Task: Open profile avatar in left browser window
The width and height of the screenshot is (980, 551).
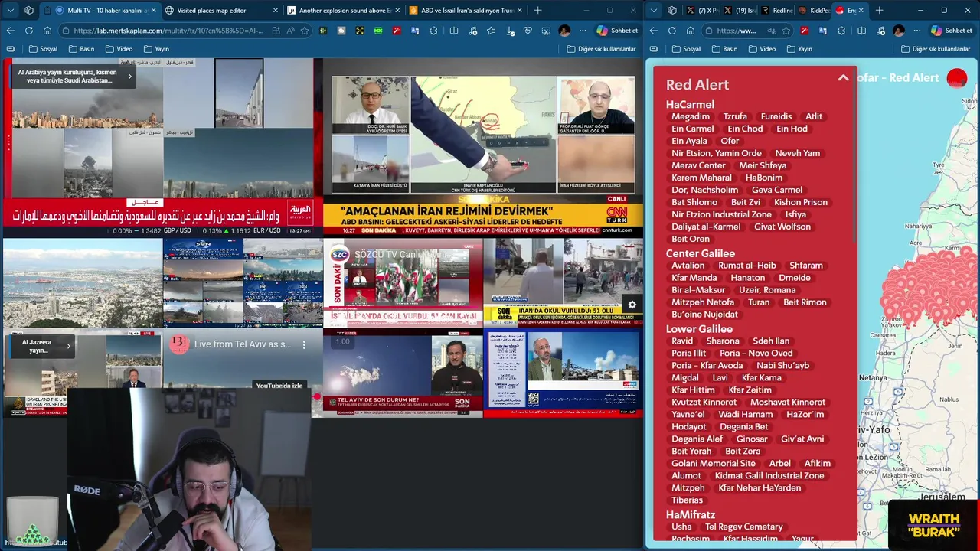Action: 564,31
